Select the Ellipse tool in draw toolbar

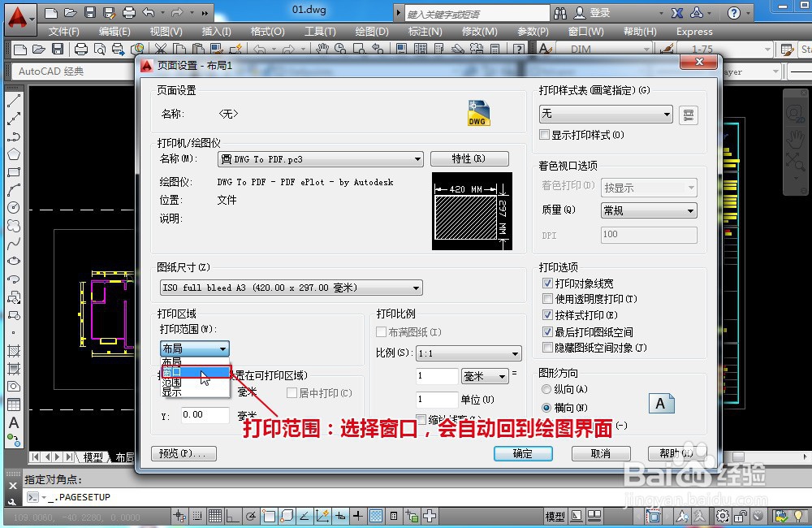(x=14, y=261)
